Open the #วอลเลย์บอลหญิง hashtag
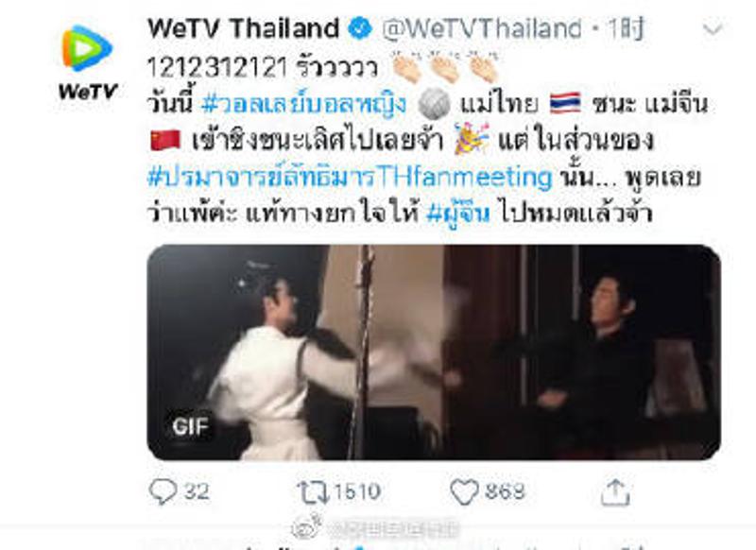Image resolution: width=756 pixels, height=550 pixels. click(x=303, y=104)
